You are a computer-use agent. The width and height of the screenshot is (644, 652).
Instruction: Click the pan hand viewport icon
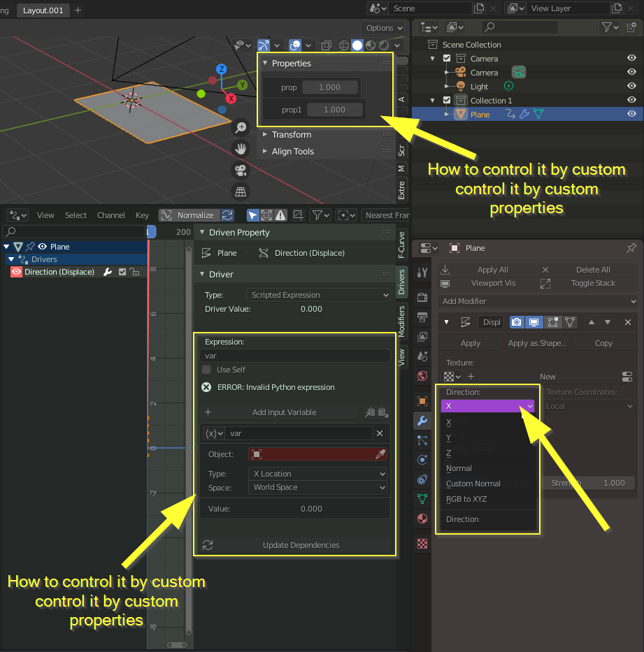pos(241,149)
